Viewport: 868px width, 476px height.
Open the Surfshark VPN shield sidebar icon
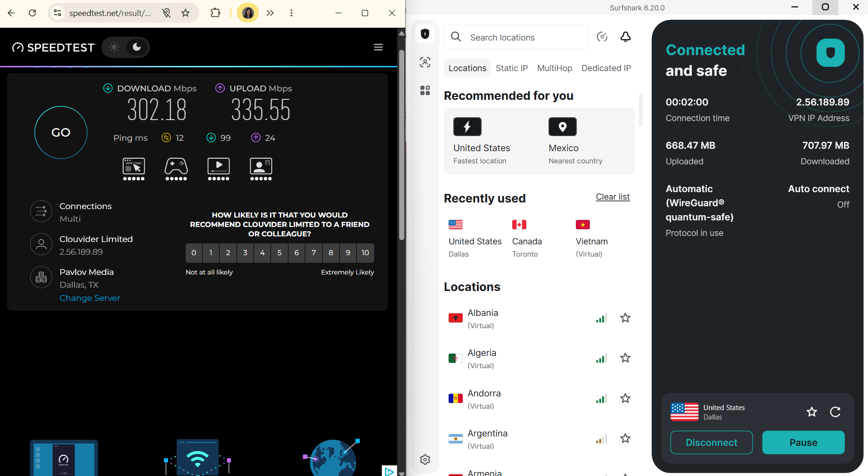(425, 34)
